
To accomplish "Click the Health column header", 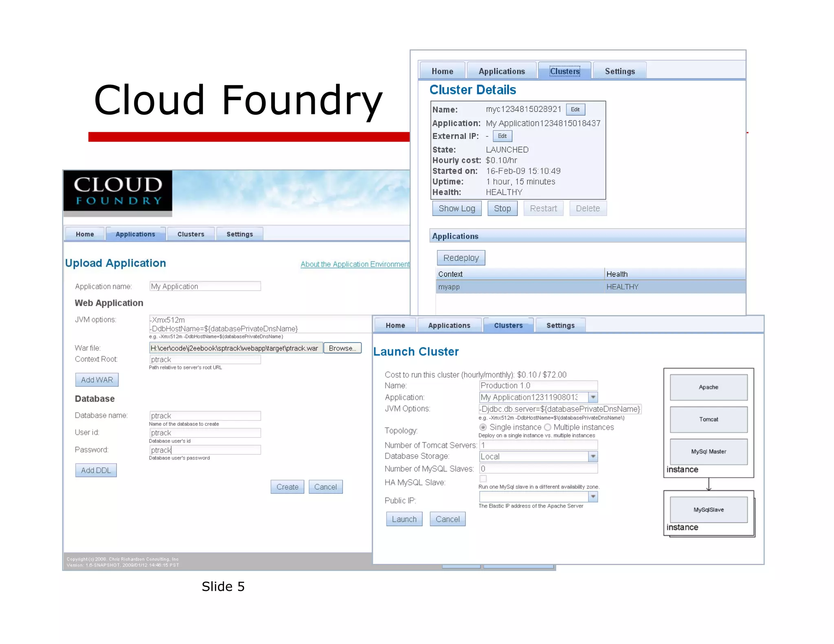I will coord(675,274).
